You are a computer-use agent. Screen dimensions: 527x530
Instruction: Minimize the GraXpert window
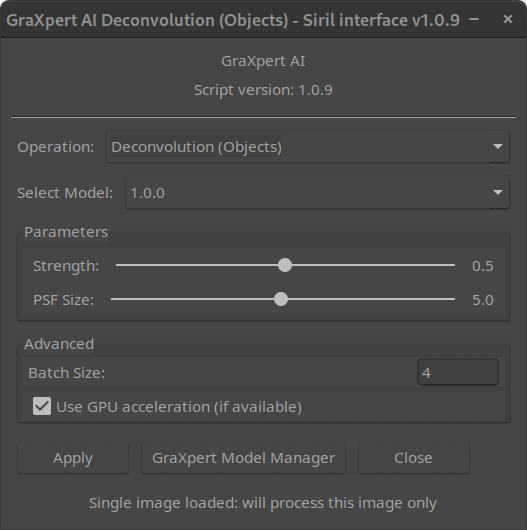[x=474, y=19]
